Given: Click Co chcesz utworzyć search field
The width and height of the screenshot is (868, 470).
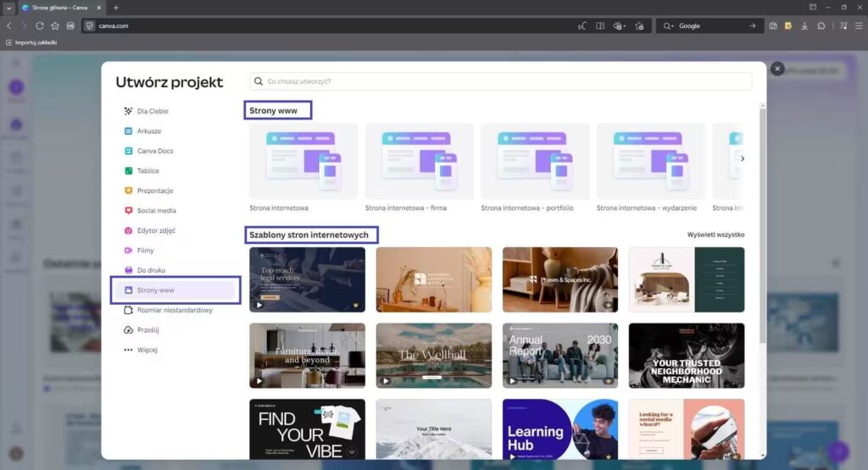Looking at the screenshot, I should [500, 81].
